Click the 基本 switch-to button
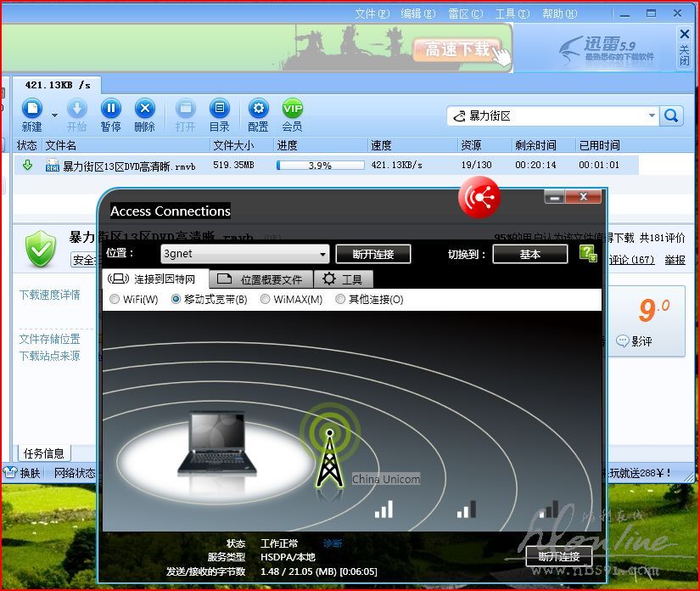 tap(529, 254)
